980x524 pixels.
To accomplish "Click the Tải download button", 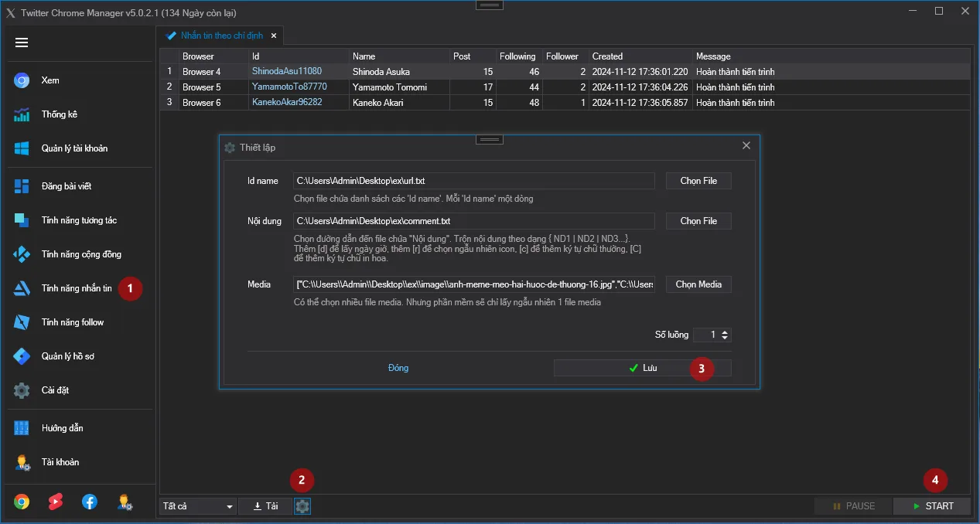I will (265, 506).
